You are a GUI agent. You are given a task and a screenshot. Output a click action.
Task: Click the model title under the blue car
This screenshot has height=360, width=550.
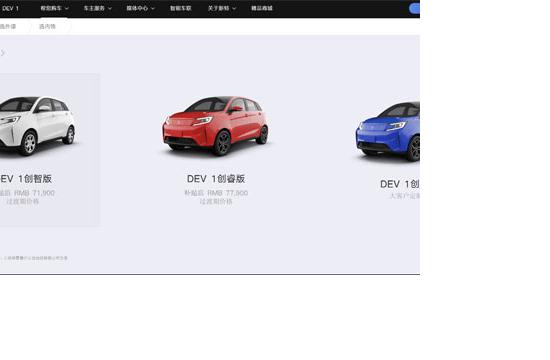pos(400,184)
